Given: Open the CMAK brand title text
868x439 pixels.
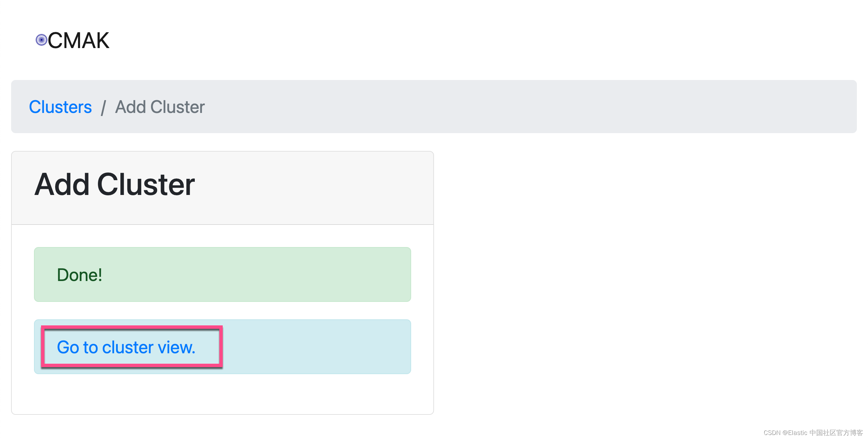Looking at the screenshot, I should (x=78, y=40).
